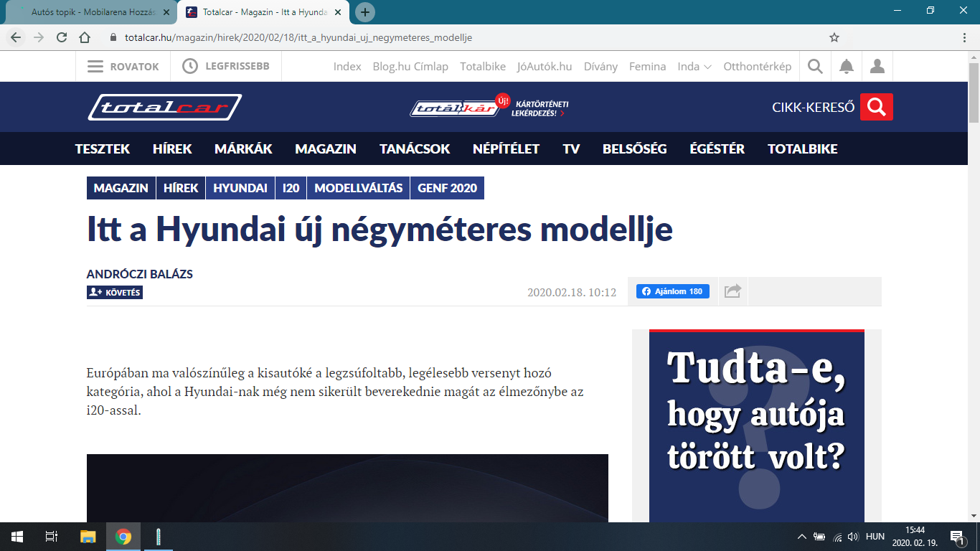980x551 pixels.
Task: Click the Chrome back arrow
Action: [16, 37]
